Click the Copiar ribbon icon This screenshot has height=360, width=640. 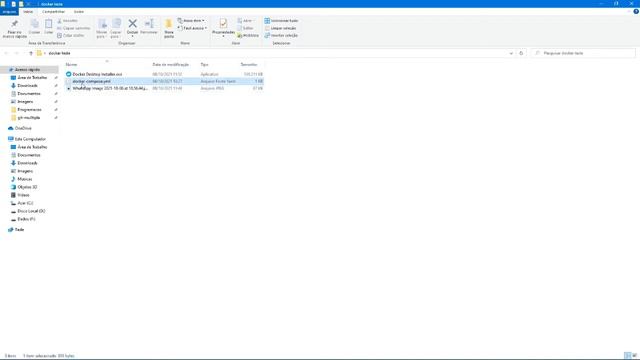(x=35, y=24)
